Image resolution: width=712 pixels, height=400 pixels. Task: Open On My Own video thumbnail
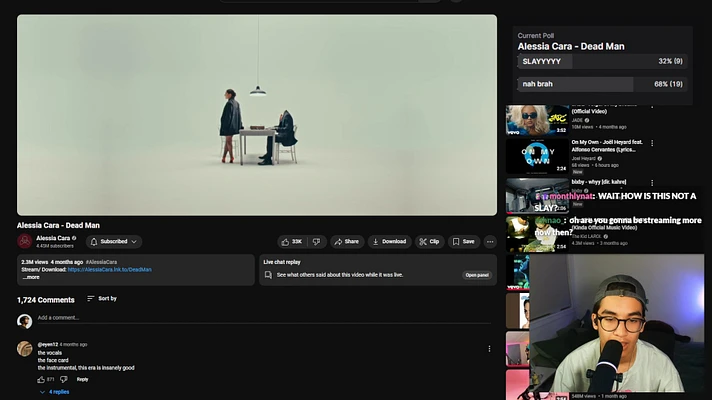point(537,157)
